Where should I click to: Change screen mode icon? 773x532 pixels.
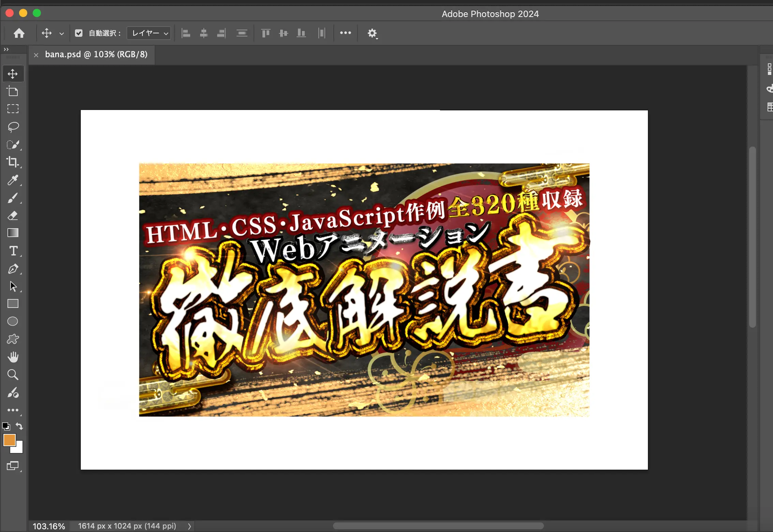pos(13,466)
